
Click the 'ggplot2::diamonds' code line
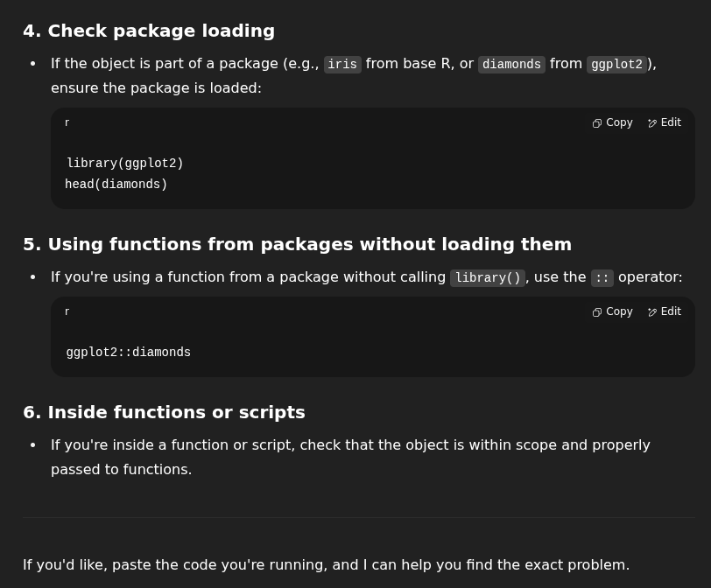[128, 353]
